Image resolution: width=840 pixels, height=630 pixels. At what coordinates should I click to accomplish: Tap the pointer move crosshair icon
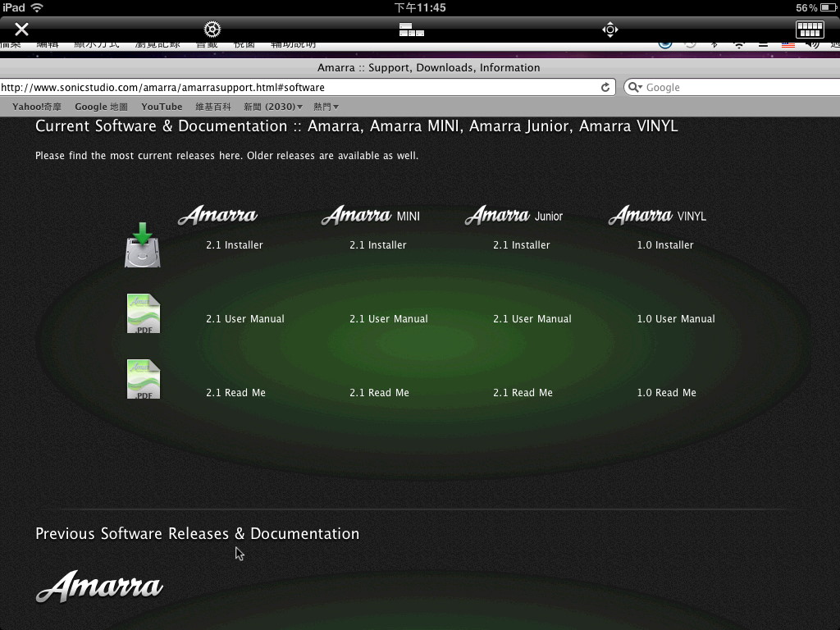[x=610, y=30]
